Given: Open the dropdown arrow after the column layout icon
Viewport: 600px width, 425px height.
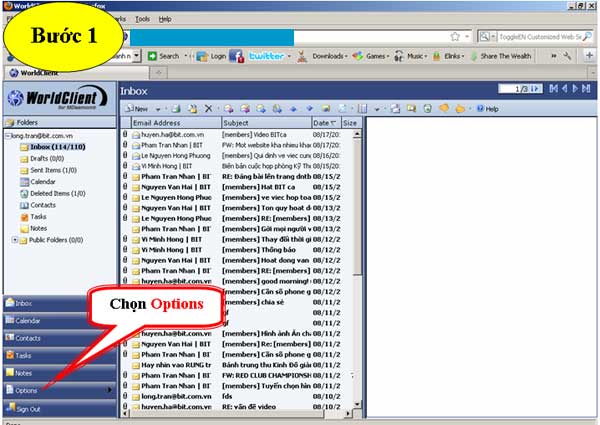Looking at the screenshot, I should 377,109.
